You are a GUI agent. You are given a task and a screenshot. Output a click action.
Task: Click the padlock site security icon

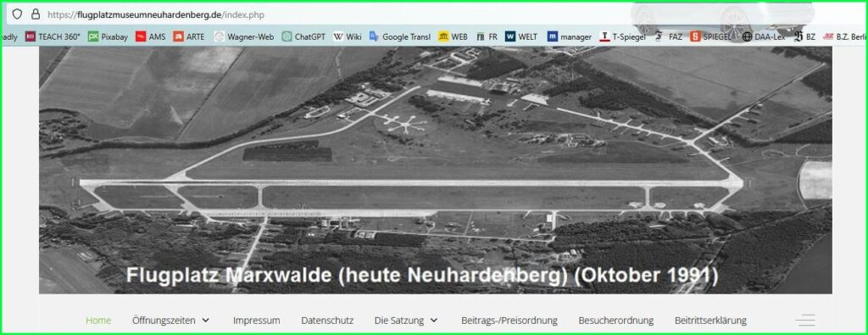[36, 14]
